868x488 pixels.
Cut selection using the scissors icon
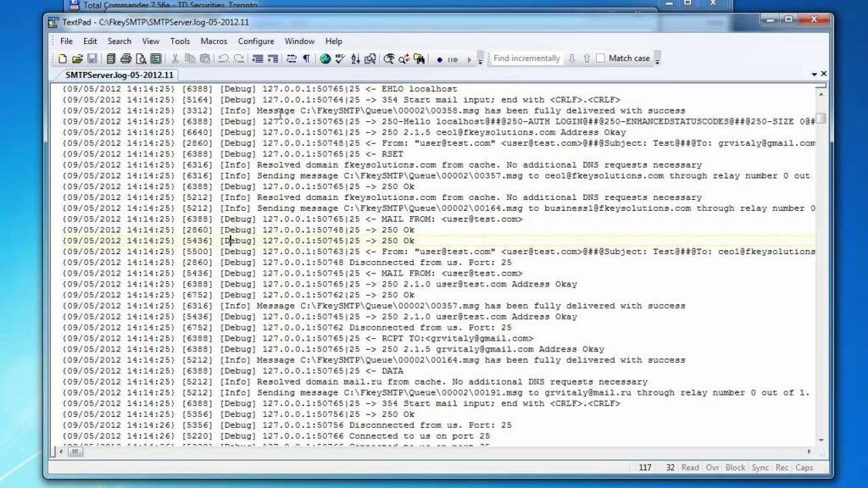175,58
